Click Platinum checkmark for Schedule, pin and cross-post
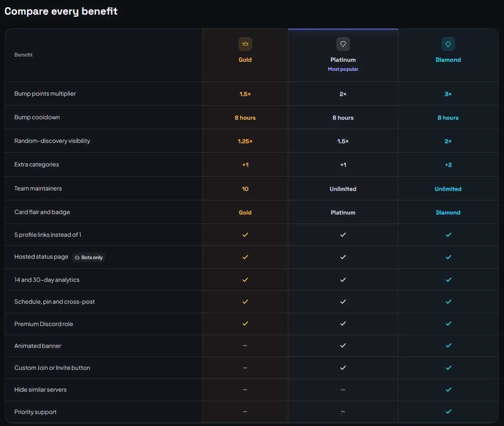The width and height of the screenshot is (504, 426). point(343,302)
